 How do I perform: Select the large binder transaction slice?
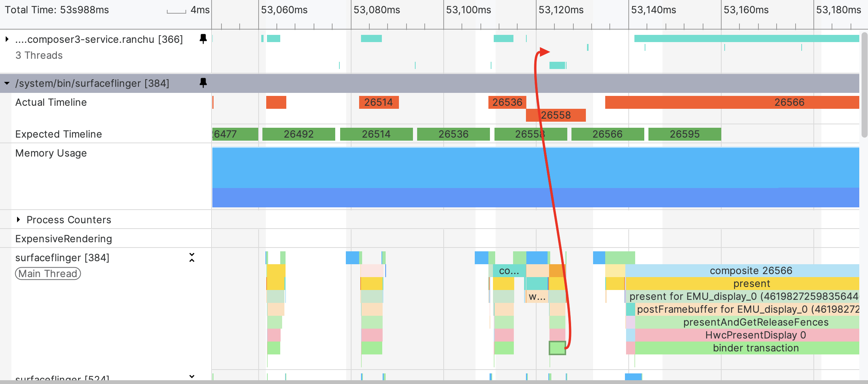(747, 348)
